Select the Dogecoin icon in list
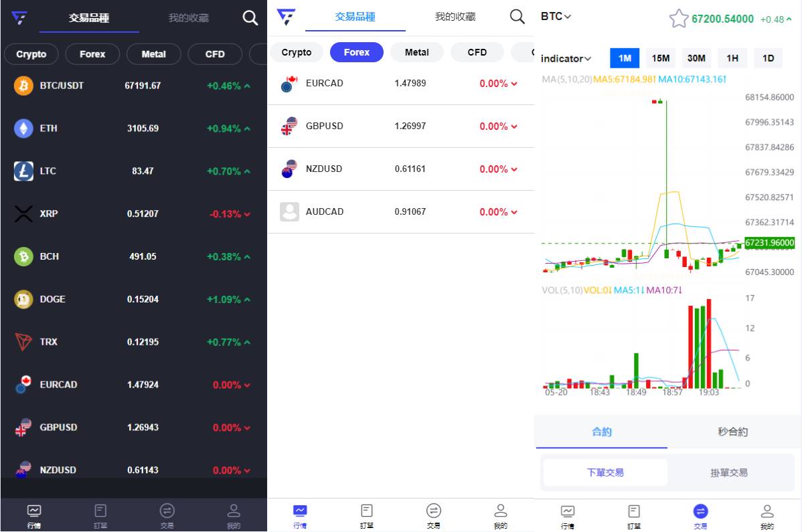This screenshot has height=532, width=802. click(23, 299)
